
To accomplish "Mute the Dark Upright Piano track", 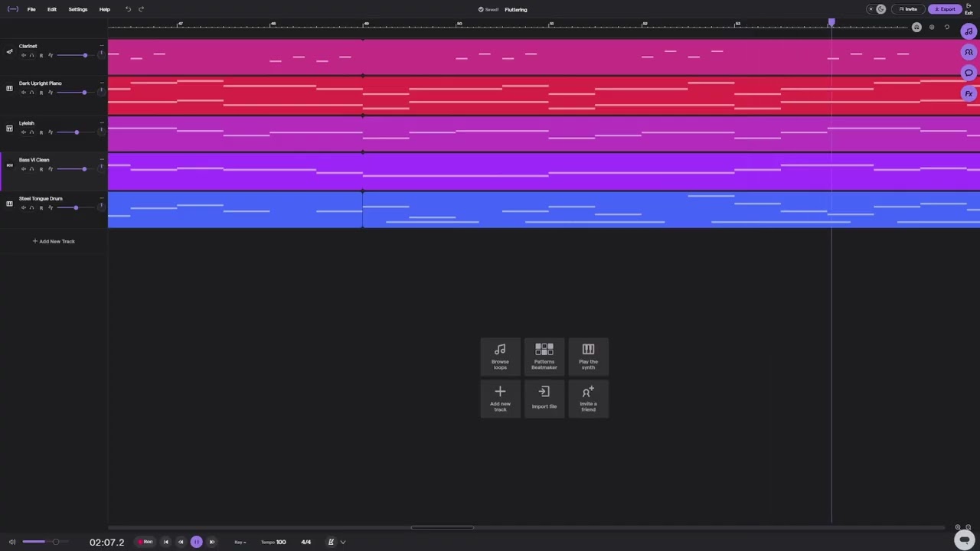I will [24, 93].
